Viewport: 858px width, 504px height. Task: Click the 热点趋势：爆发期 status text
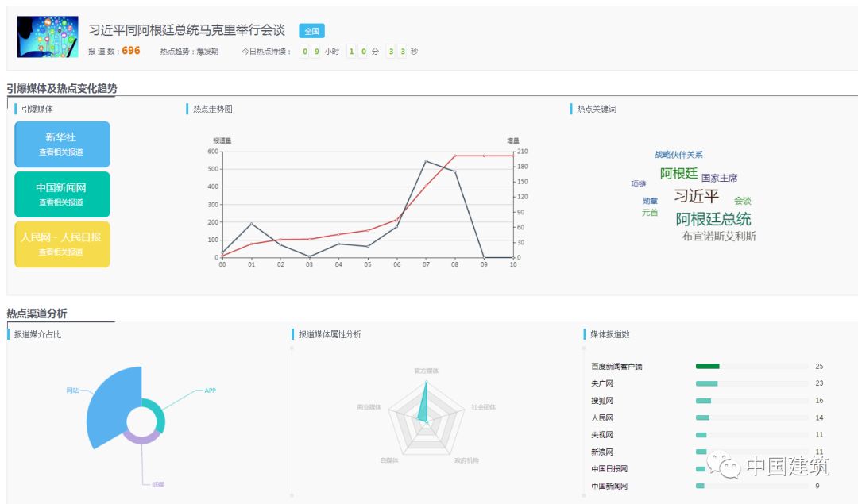pos(189,52)
